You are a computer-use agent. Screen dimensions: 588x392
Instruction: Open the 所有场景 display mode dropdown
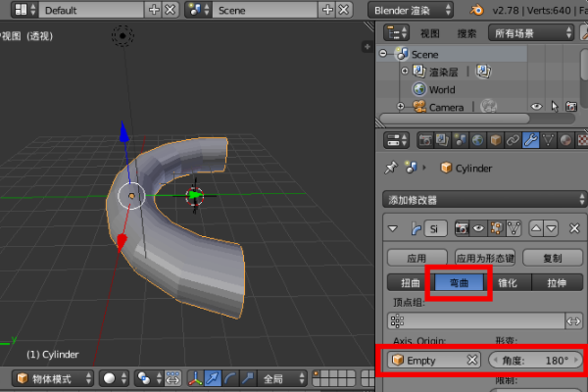point(531,33)
